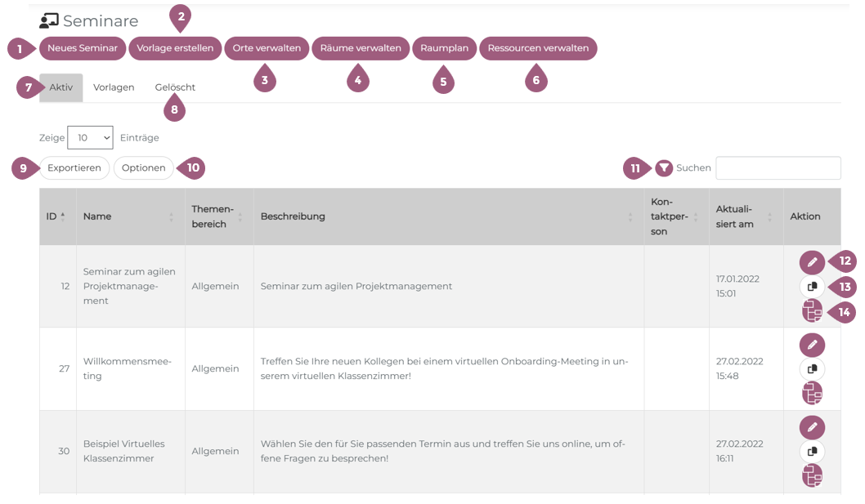Copy seminar 30 using the copy icon

812,452
